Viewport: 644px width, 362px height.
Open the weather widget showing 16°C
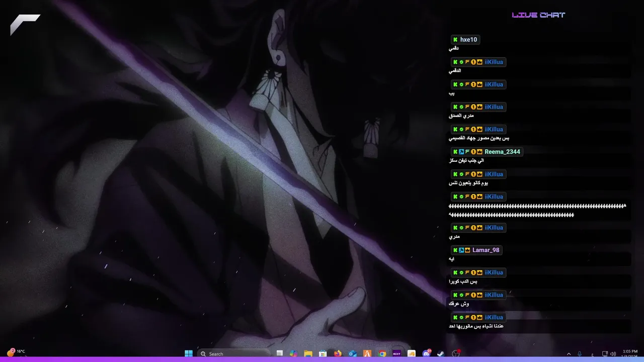pyautogui.click(x=16, y=352)
